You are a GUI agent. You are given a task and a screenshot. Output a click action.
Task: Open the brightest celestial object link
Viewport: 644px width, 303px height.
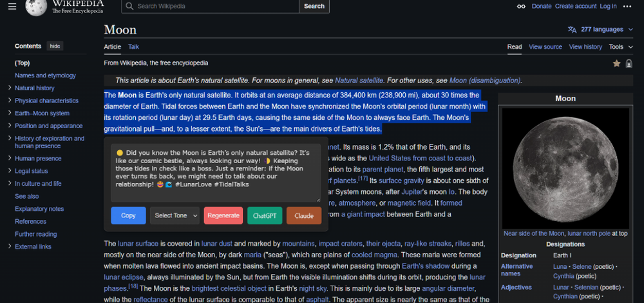pyautogui.click(x=229, y=288)
